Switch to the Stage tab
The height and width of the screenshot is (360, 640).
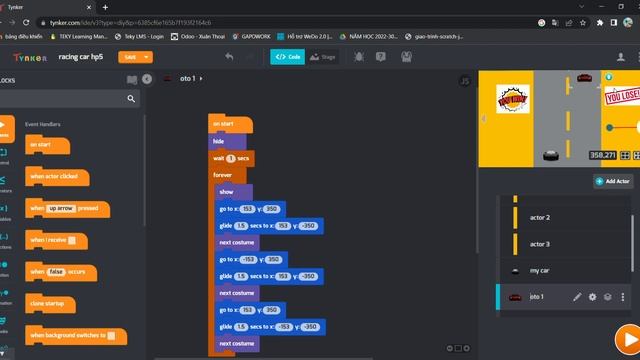click(322, 57)
